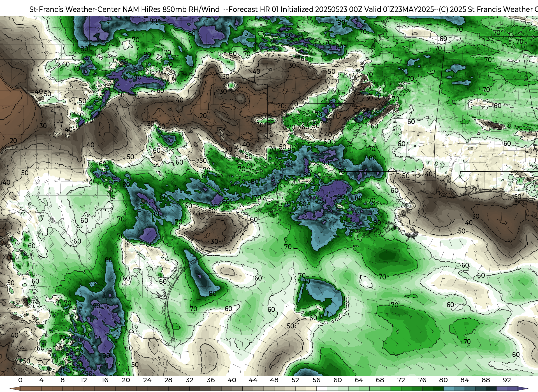The width and height of the screenshot is (538, 392).
Task: Click the colorbar scale label 88
Action: (486, 380)
